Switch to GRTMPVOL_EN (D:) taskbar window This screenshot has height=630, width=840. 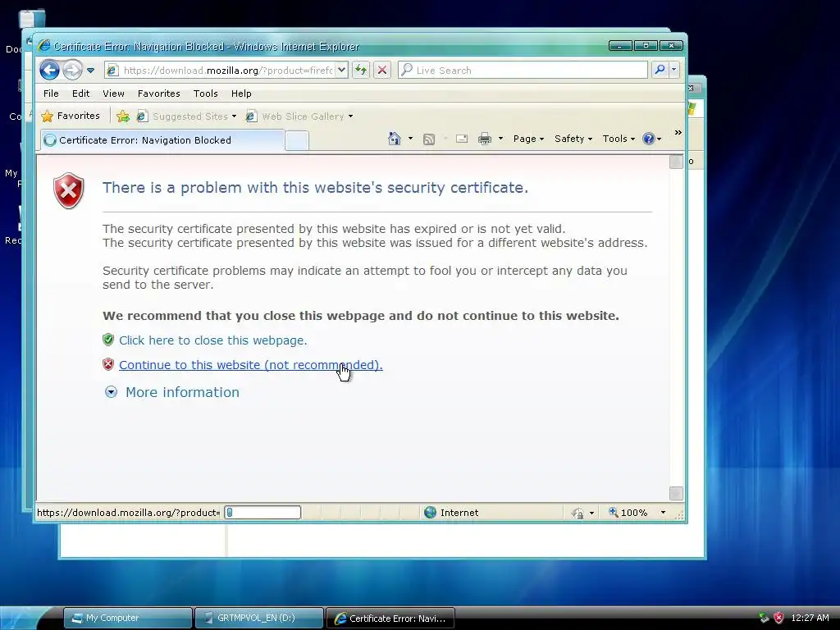[258, 618]
